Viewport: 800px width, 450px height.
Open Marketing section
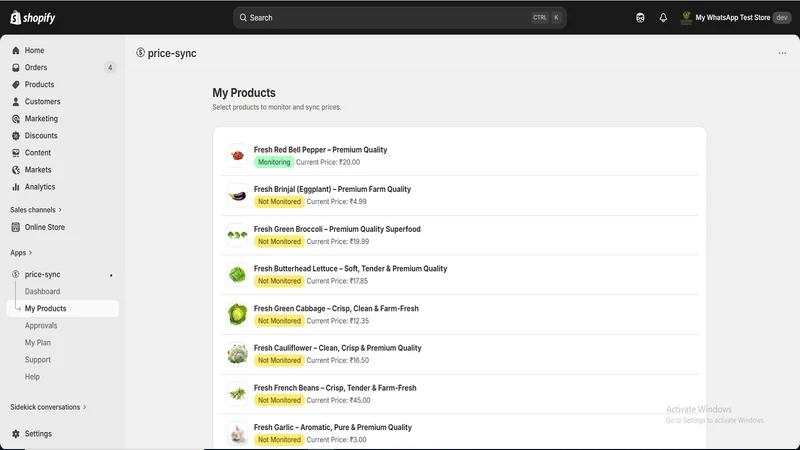(41, 119)
